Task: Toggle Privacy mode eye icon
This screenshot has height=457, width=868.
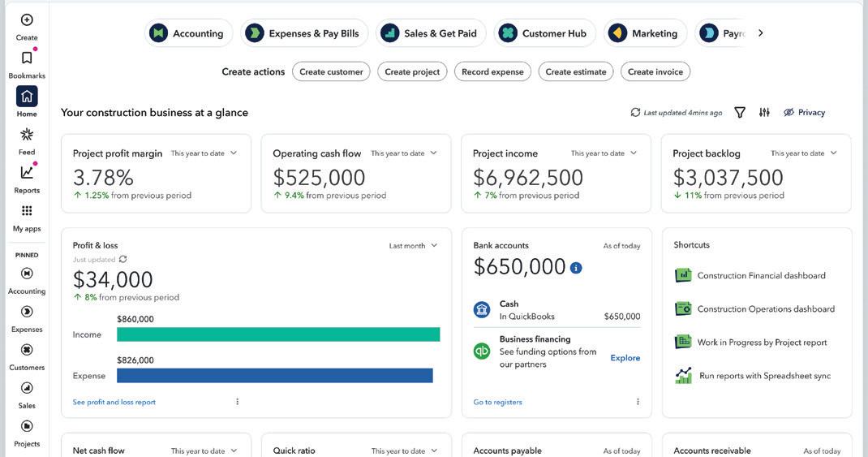Action: [x=789, y=113]
